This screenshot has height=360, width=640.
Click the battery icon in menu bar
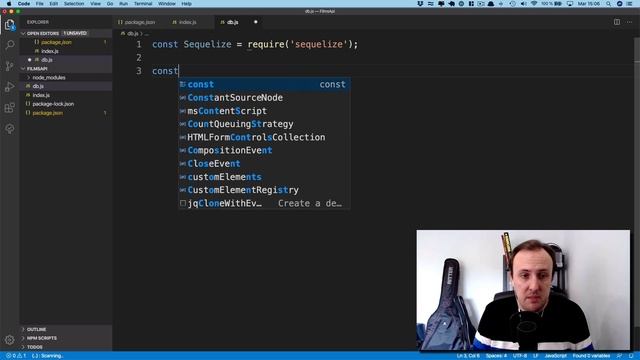tap(558, 4)
